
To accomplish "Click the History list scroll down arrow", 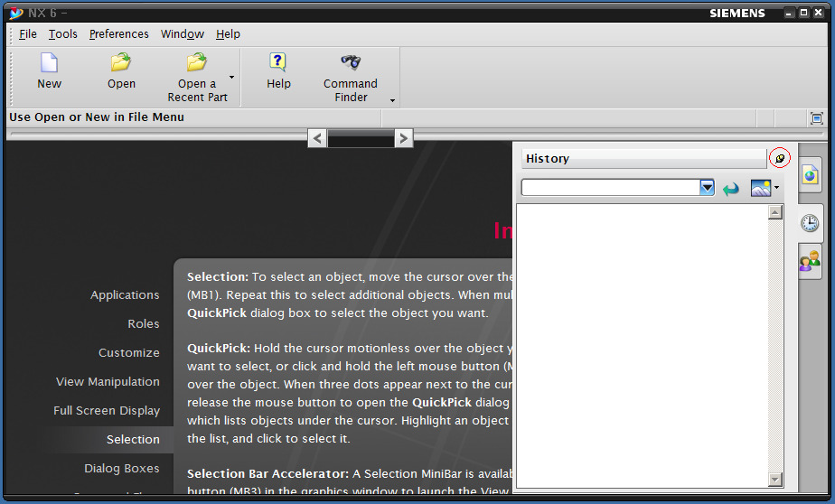I will click(x=775, y=480).
